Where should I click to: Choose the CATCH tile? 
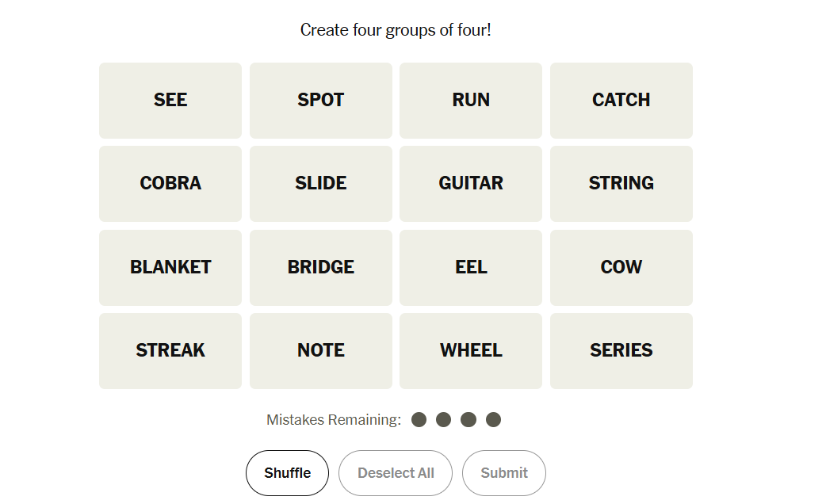(621, 101)
